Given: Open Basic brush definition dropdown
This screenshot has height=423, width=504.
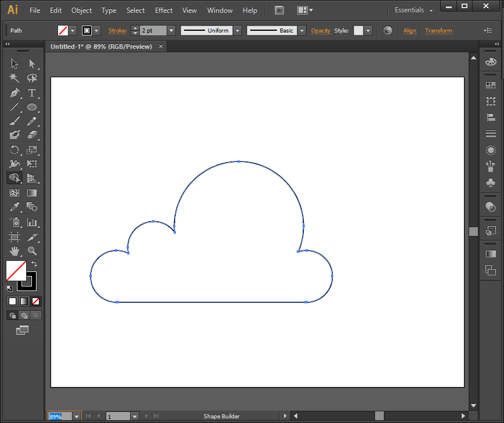Looking at the screenshot, I should (x=302, y=31).
